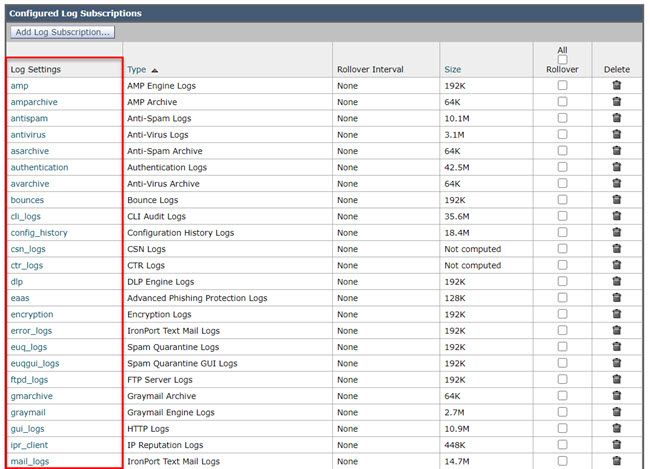The image size is (650, 469).
Task: Click trash icon for config_history row
Action: [616, 232]
